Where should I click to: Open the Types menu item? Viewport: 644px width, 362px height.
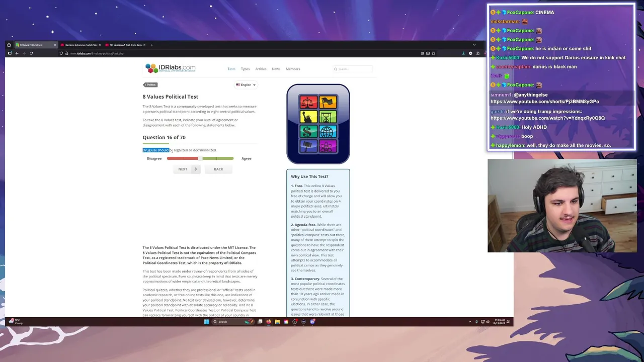point(245,69)
